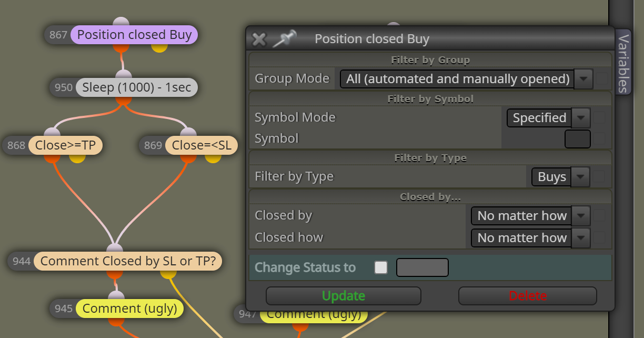The height and width of the screenshot is (338, 644).
Task: Click input connector atop block 945
Action: (x=116, y=296)
